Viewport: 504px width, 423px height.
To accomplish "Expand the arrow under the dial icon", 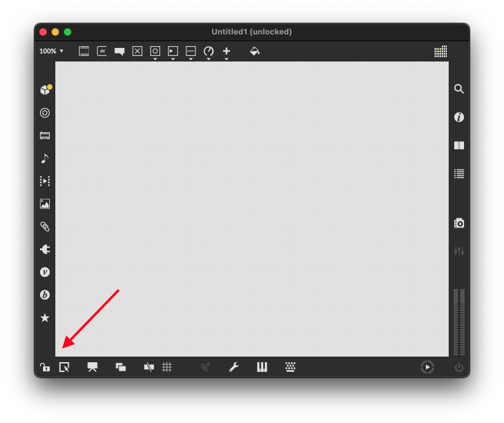I will click(208, 59).
